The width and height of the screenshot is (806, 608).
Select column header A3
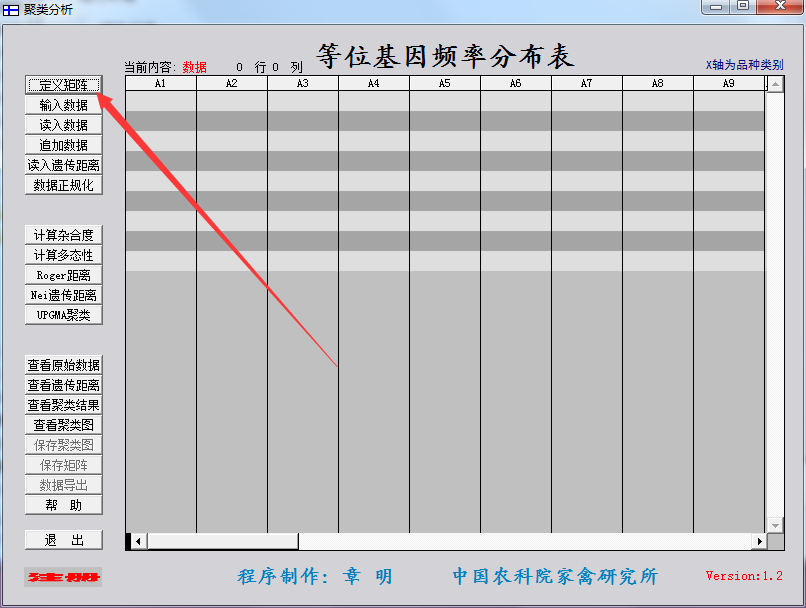[x=303, y=83]
